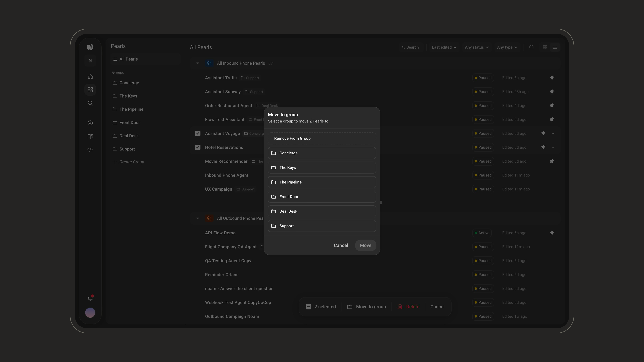Click the app logo at sidebar top

click(90, 47)
